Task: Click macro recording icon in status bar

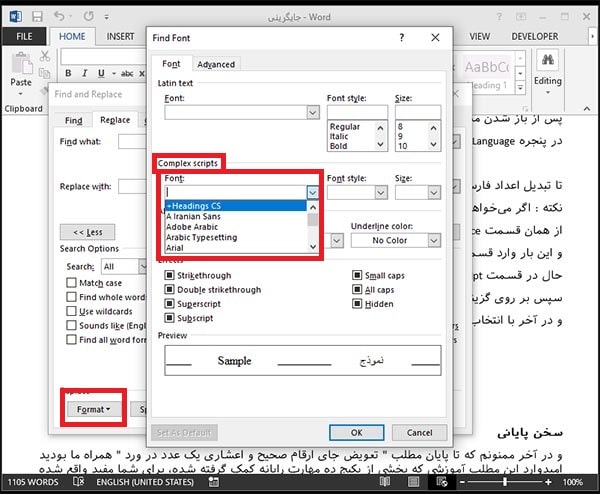Action: pyautogui.click(x=214, y=482)
